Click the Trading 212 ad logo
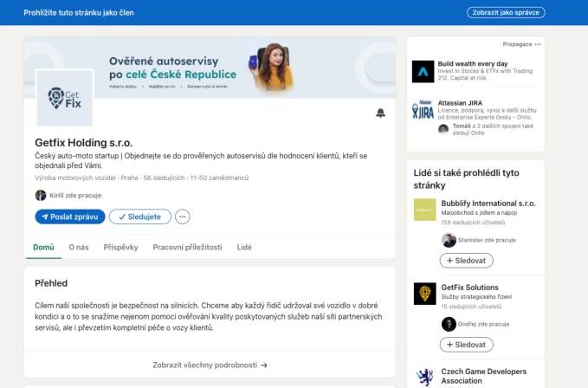 pos(423,71)
